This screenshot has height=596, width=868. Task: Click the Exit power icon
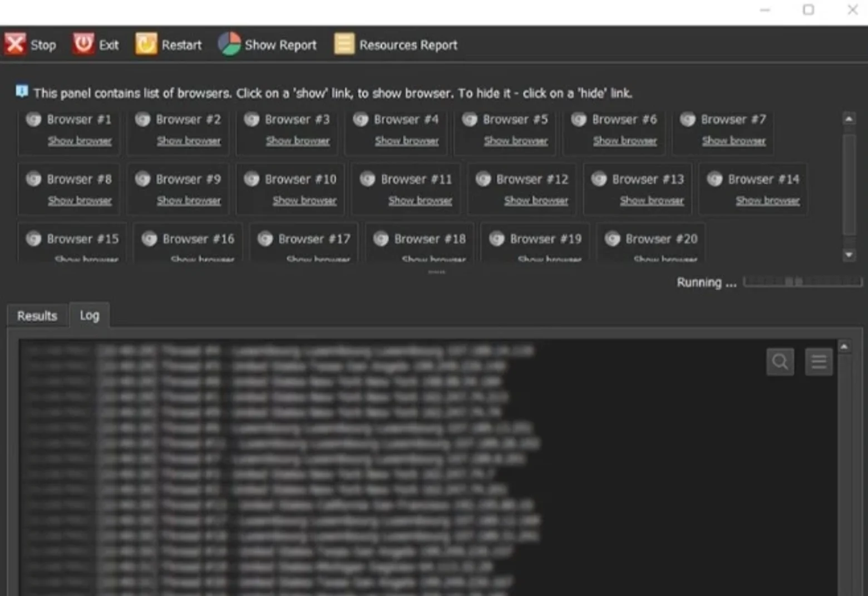83,43
